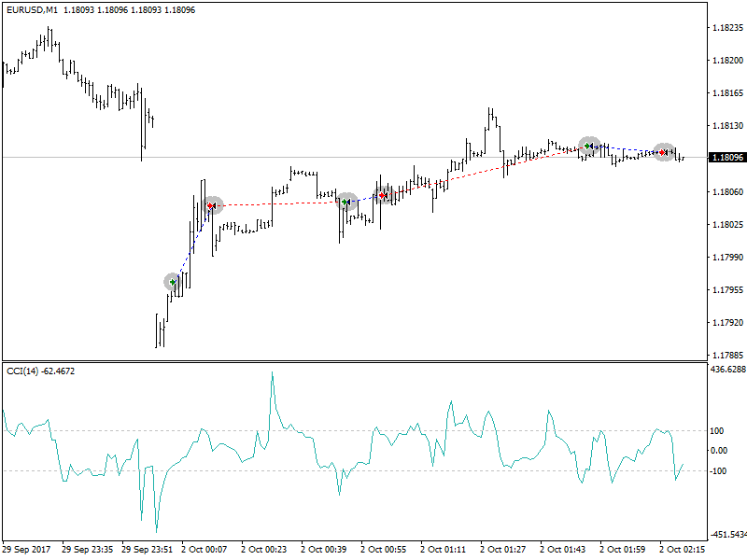747x560 pixels.
Task: Select the blue dashed line of first trade
Action: [192, 243]
